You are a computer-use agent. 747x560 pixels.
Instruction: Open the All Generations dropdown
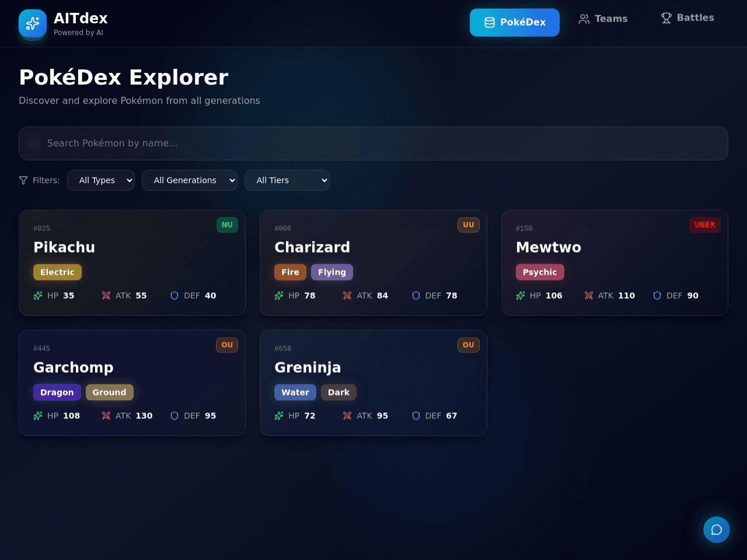[x=190, y=180]
